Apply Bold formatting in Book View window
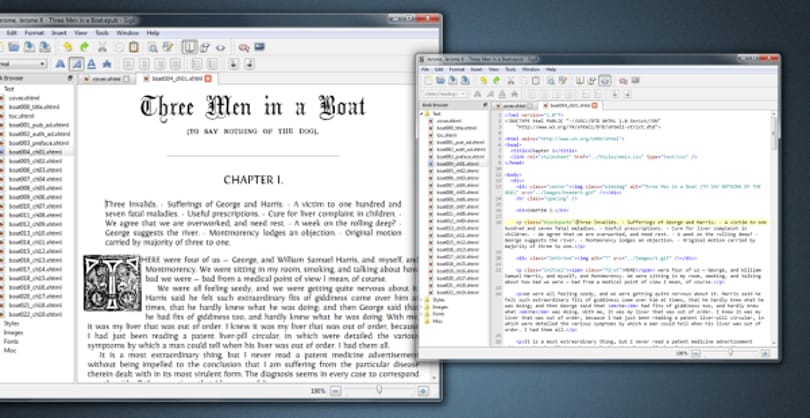 pyautogui.click(x=60, y=64)
